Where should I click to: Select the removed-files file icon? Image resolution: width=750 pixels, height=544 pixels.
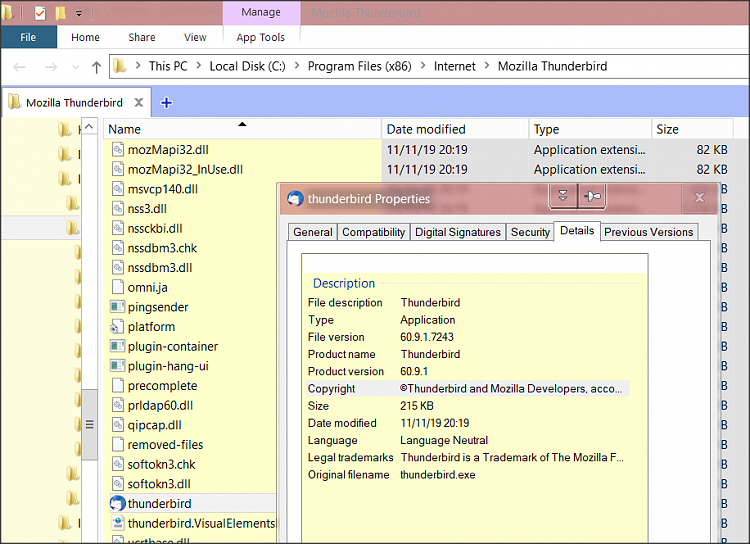click(x=118, y=444)
